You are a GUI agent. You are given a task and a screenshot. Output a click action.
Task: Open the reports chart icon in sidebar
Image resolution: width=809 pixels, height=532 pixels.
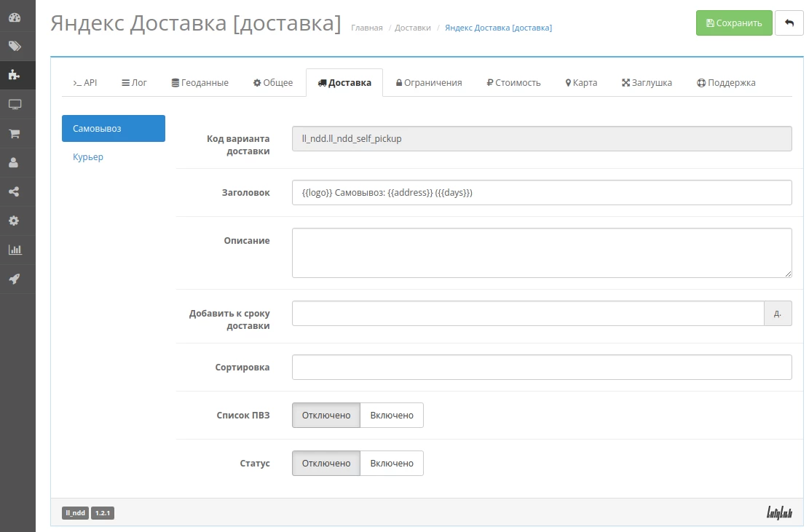15,250
